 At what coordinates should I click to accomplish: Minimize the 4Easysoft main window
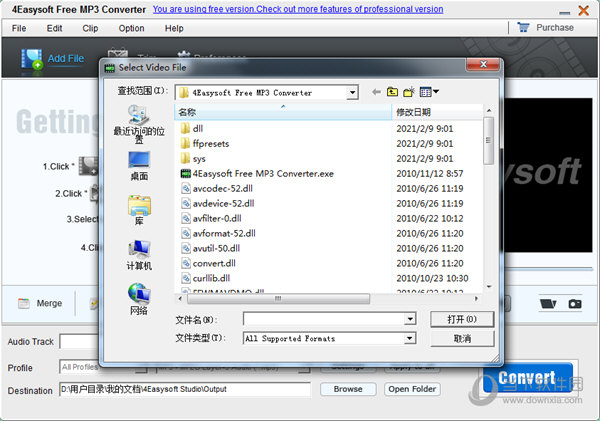[564, 13]
